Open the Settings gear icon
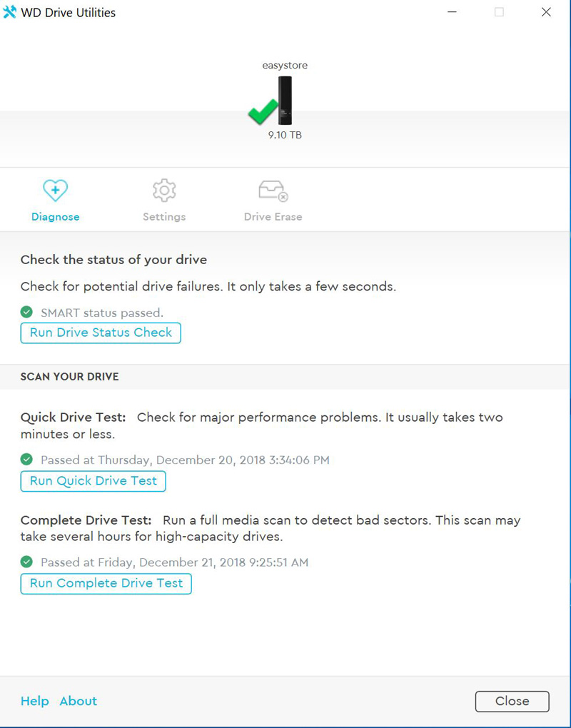The image size is (571, 728). 164,191
